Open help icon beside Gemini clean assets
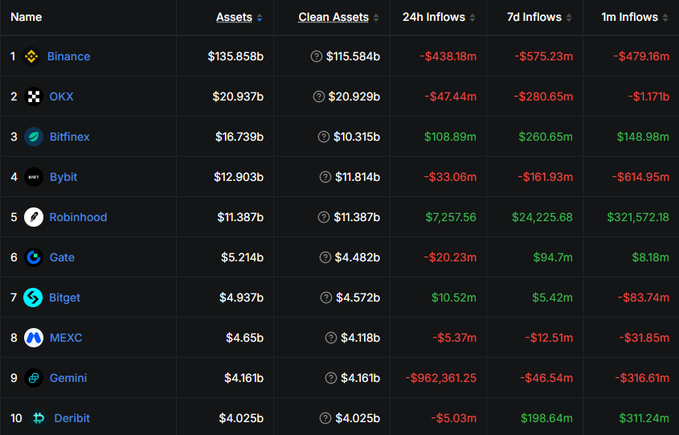Viewport: 679px width, 435px height. tap(331, 378)
